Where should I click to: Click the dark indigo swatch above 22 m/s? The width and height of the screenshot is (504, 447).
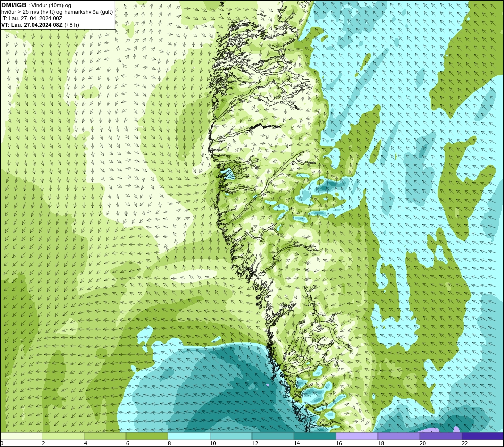pos(483,436)
